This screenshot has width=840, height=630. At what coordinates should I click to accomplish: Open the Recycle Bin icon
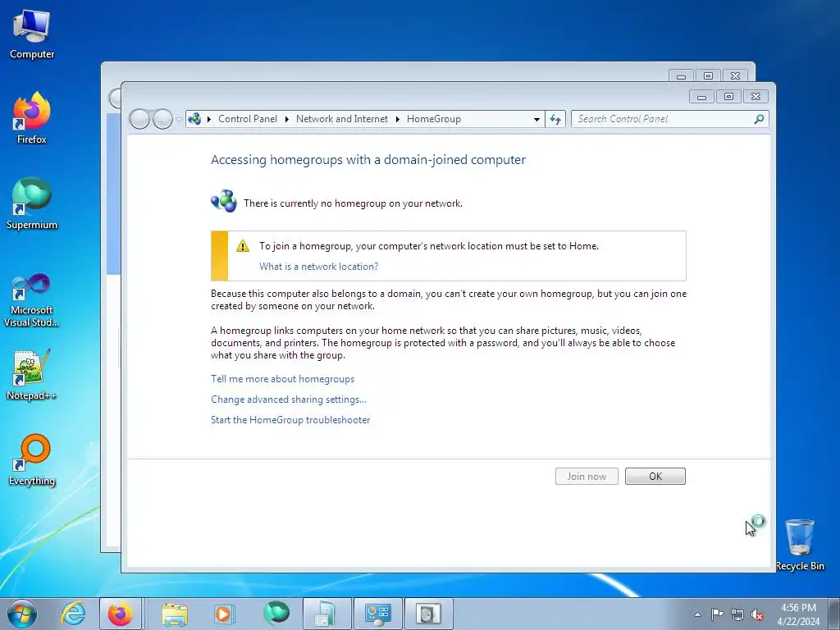click(800, 544)
